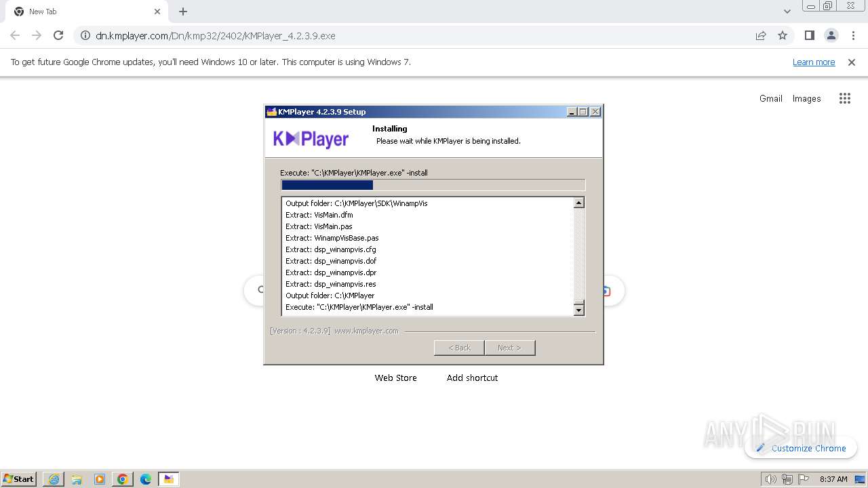Viewport: 868px width, 488px height.
Task: Switch to Chrome in taskbar
Action: 123,479
